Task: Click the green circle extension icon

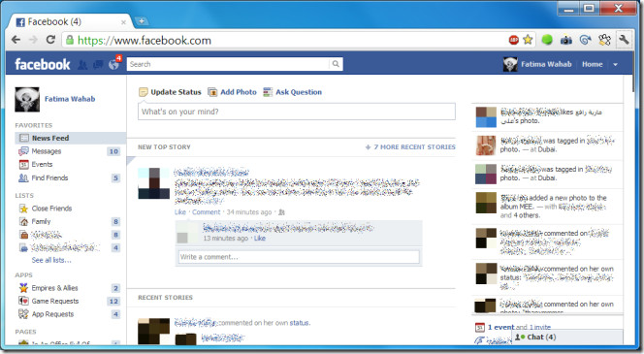Action: 547,40
